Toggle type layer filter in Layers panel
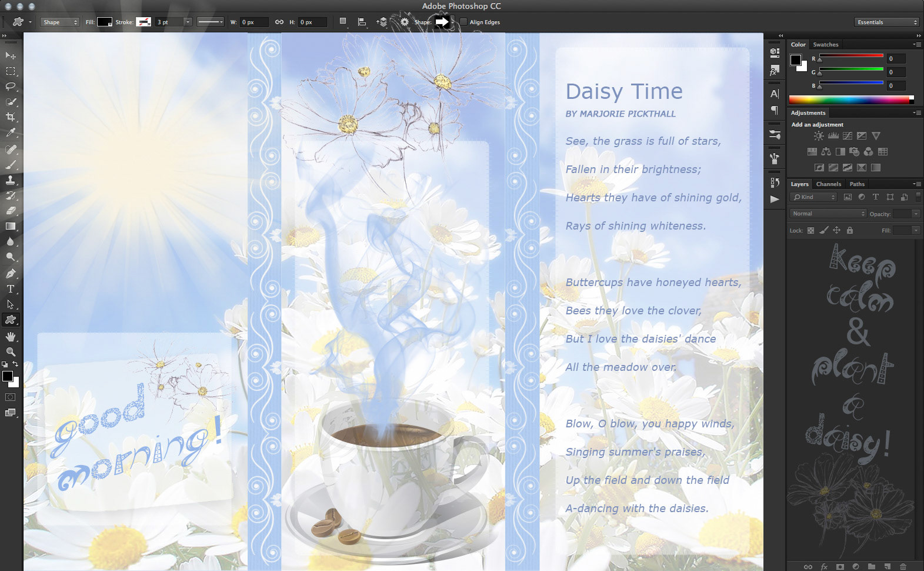The height and width of the screenshot is (571, 924). [875, 197]
